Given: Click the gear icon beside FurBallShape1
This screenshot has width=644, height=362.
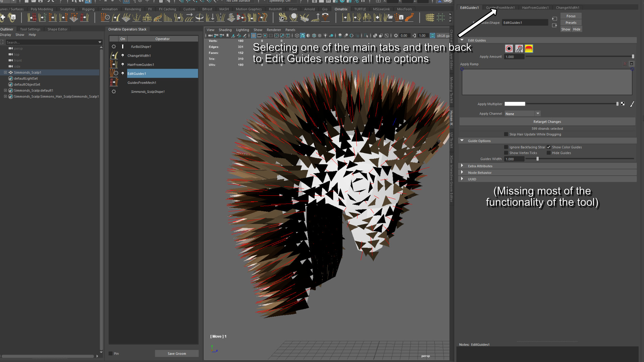Looking at the screenshot, I should pos(114,47).
